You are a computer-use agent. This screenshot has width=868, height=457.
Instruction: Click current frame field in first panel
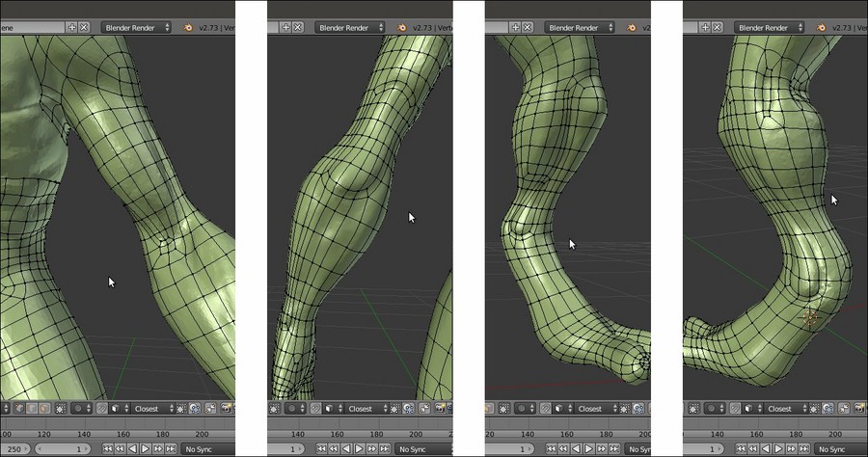(63, 449)
